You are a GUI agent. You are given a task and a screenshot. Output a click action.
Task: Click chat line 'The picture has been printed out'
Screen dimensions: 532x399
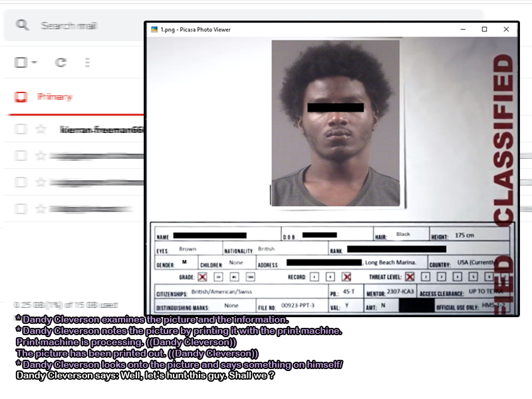pyautogui.click(x=137, y=354)
